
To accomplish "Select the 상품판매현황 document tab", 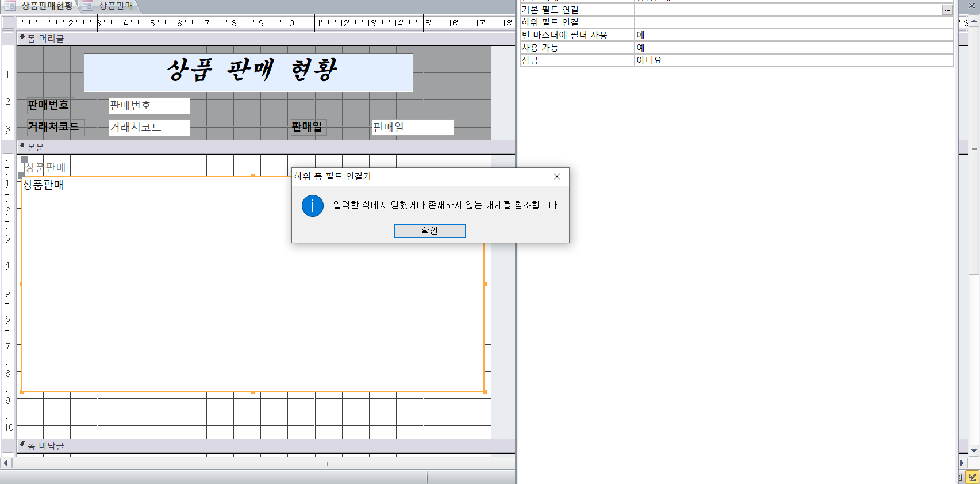I will tap(46, 6).
